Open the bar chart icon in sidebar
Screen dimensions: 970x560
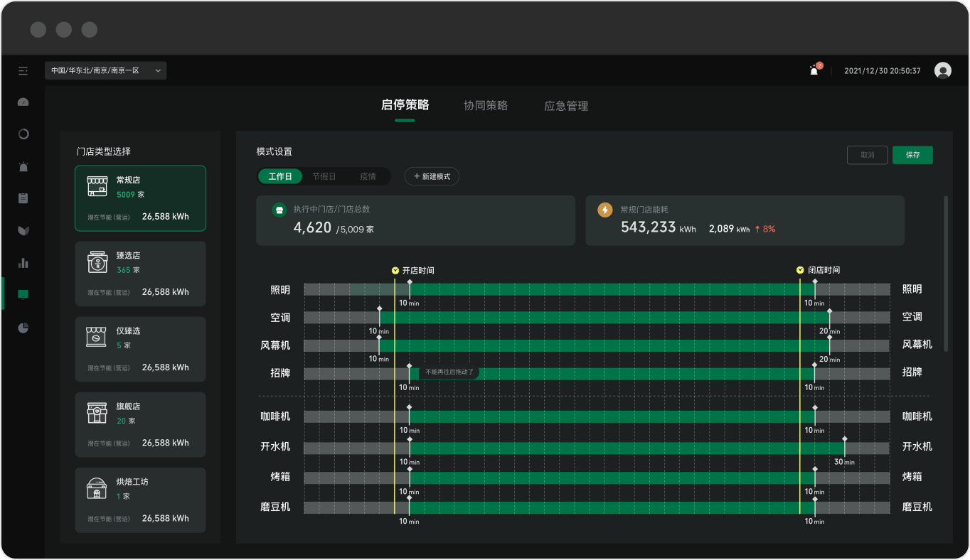23,263
